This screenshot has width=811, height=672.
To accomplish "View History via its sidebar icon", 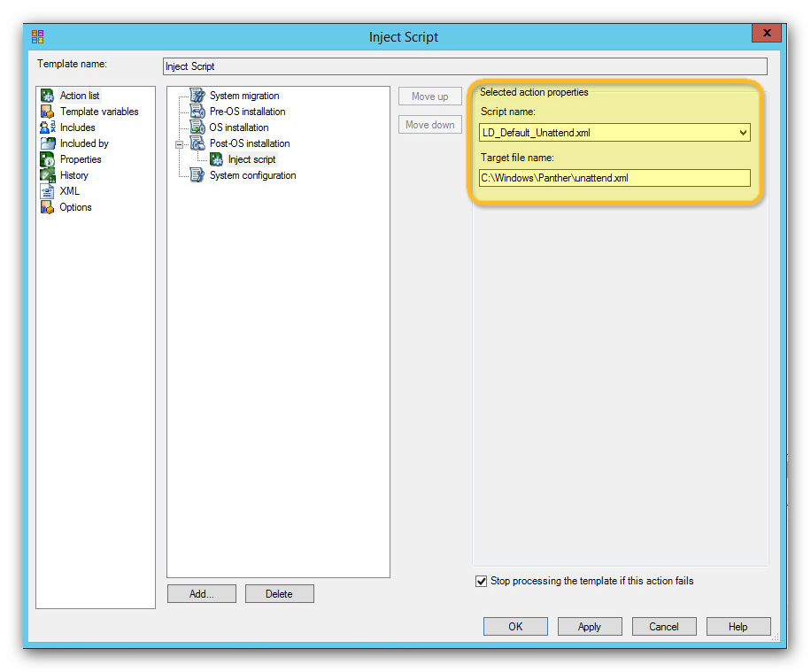I will [46, 174].
